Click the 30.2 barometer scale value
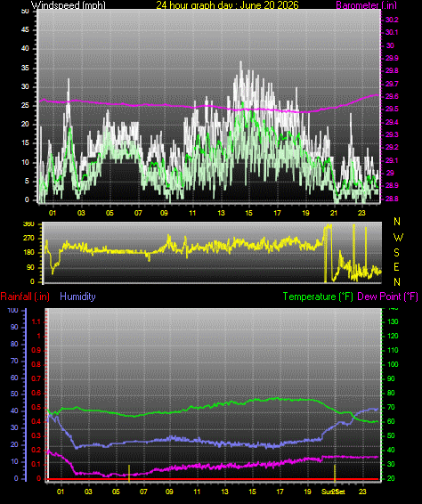Screen dimensions: 422x504 (392, 20)
